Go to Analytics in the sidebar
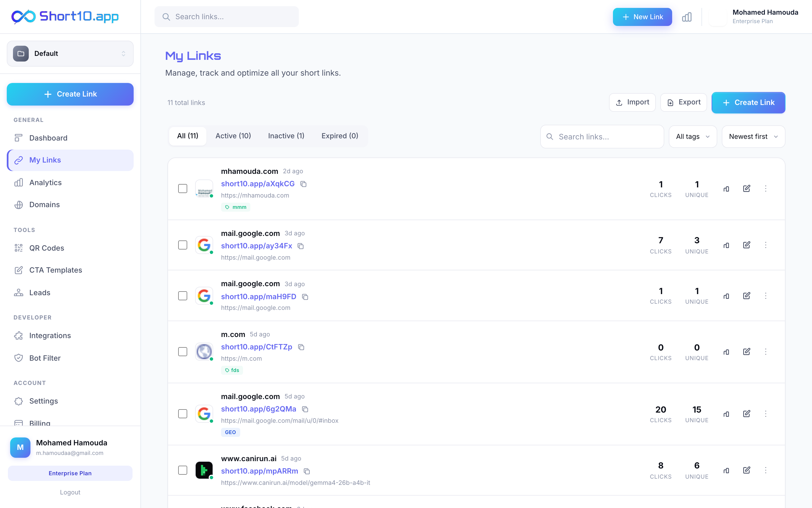Image resolution: width=812 pixels, height=508 pixels. coord(70,182)
